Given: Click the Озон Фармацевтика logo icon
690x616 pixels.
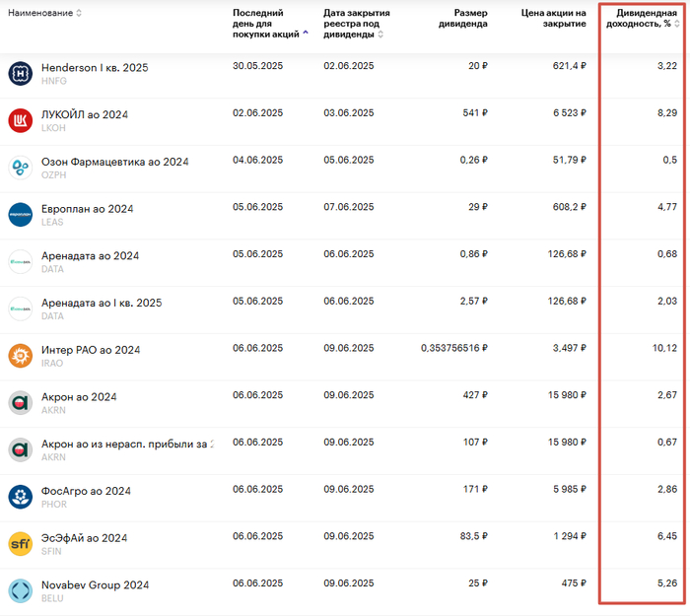Looking at the screenshot, I should point(21,168).
